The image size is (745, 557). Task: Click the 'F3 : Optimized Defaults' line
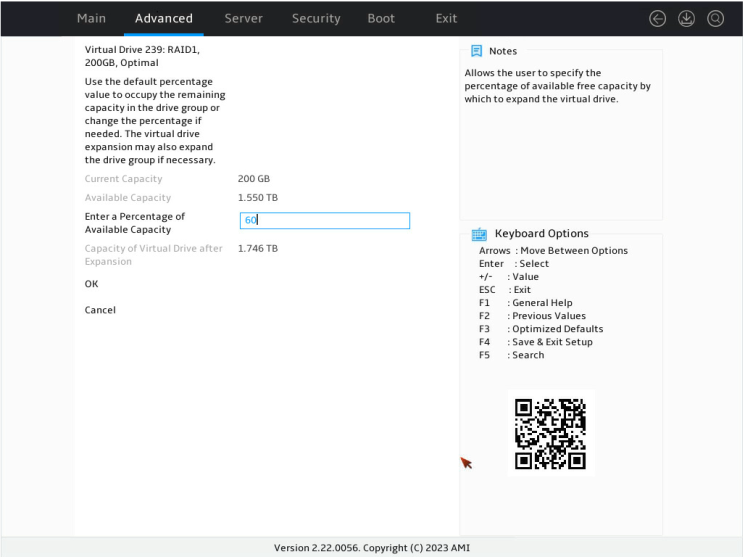pyautogui.click(x=541, y=329)
